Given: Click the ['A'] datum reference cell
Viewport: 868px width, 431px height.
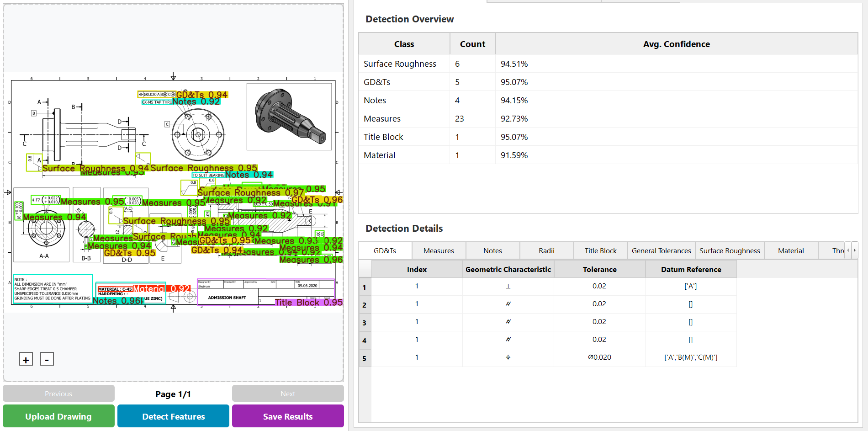Looking at the screenshot, I should coord(691,286).
